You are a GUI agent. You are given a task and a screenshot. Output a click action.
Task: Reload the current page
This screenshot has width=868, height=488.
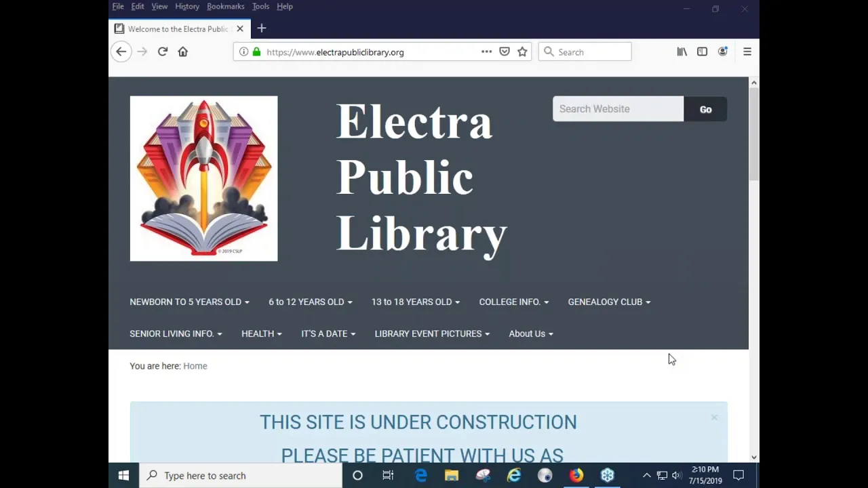point(163,52)
